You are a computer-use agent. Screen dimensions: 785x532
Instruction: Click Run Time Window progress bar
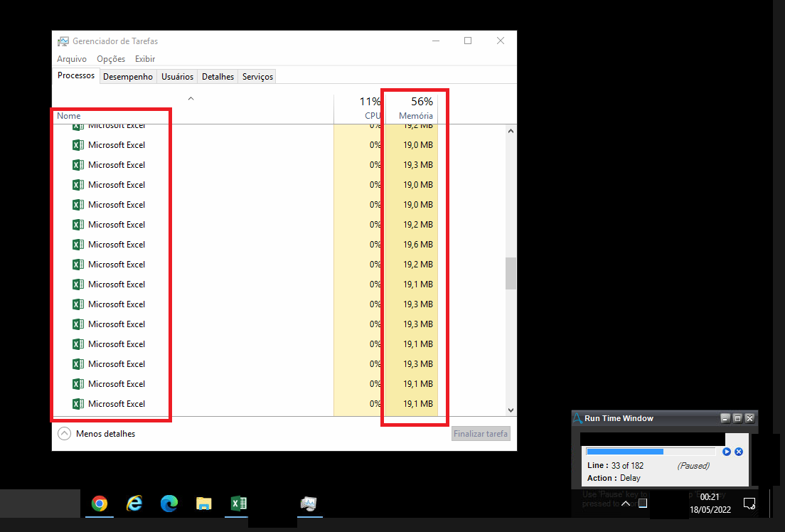pyautogui.click(x=651, y=452)
